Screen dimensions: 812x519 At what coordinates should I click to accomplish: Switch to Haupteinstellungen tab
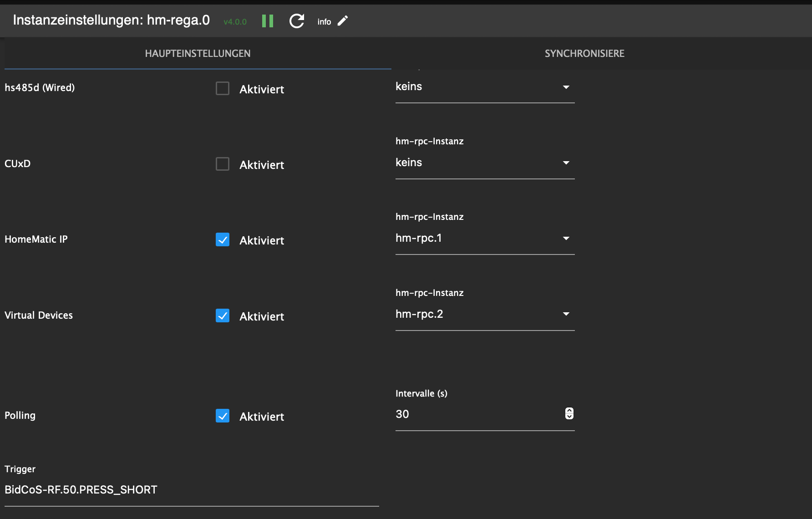coord(198,53)
